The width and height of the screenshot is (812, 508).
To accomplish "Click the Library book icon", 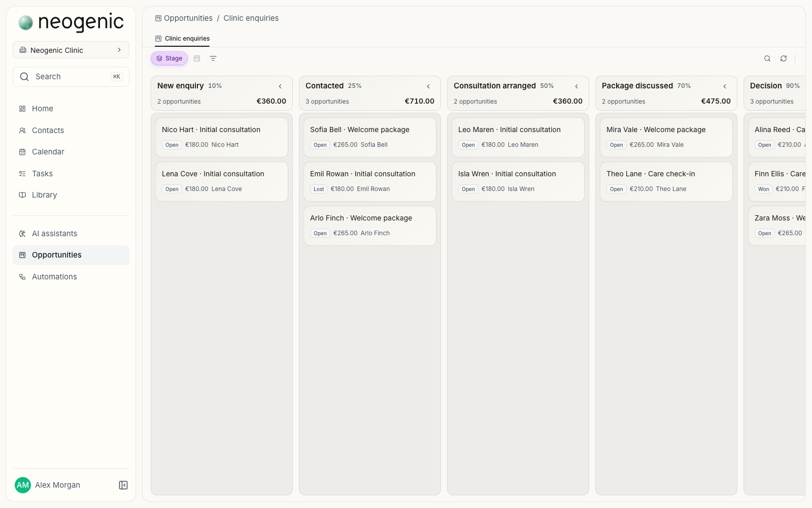I will pos(22,195).
